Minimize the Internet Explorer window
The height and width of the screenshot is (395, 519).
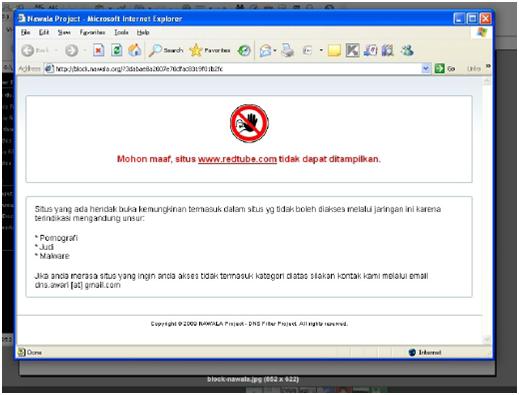point(459,18)
